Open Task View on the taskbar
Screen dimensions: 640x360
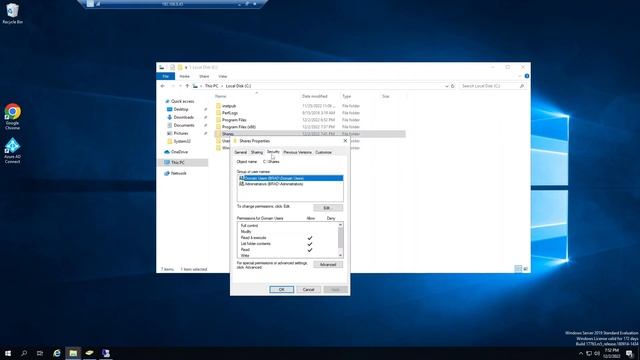pos(40,353)
